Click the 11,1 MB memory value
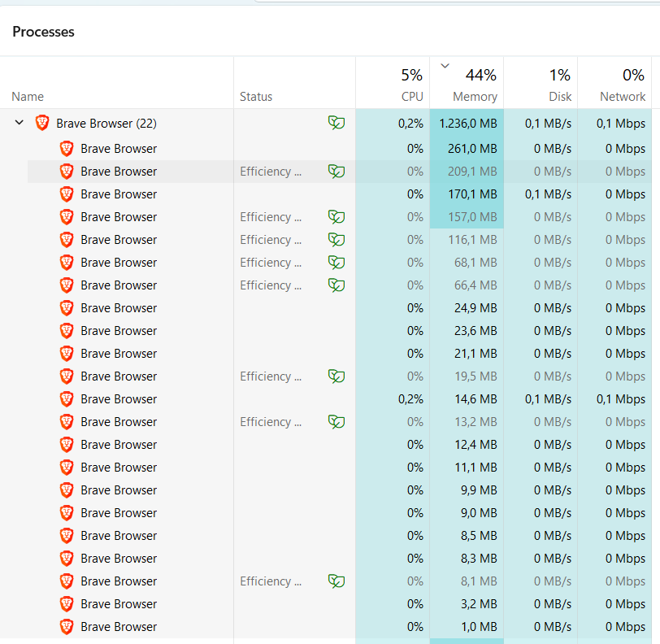 point(475,467)
